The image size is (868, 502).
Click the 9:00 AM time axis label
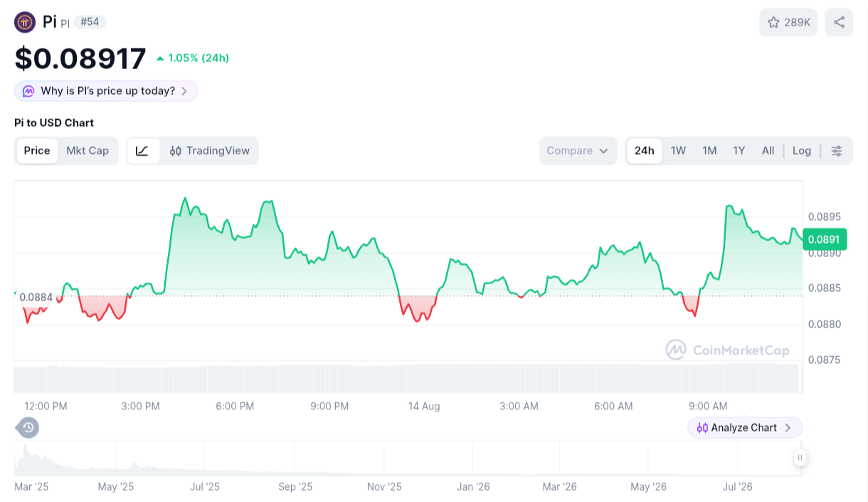pos(708,407)
